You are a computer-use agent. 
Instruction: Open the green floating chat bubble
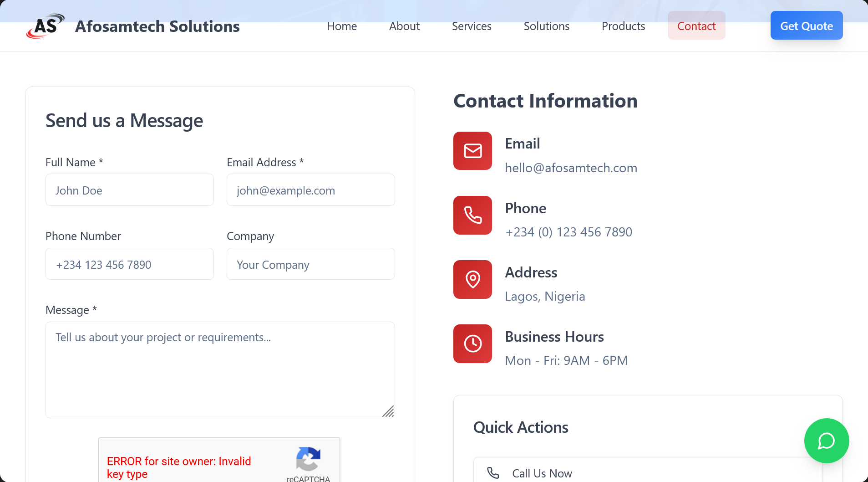click(x=826, y=441)
